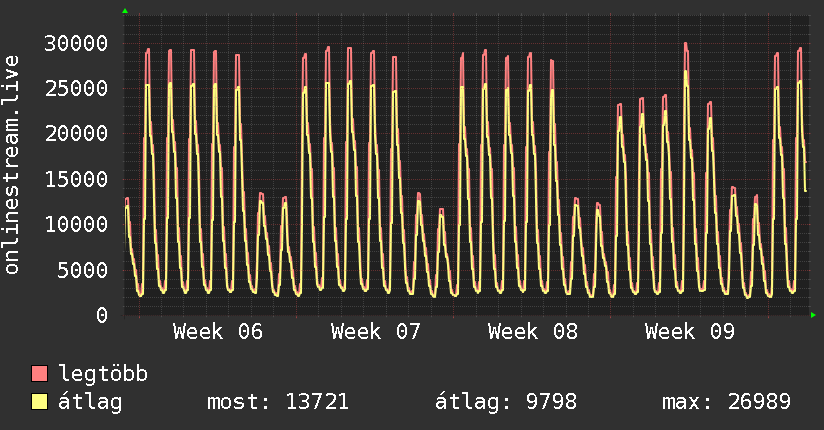Click the green arrow at x-axis end

pyautogui.click(x=813, y=315)
